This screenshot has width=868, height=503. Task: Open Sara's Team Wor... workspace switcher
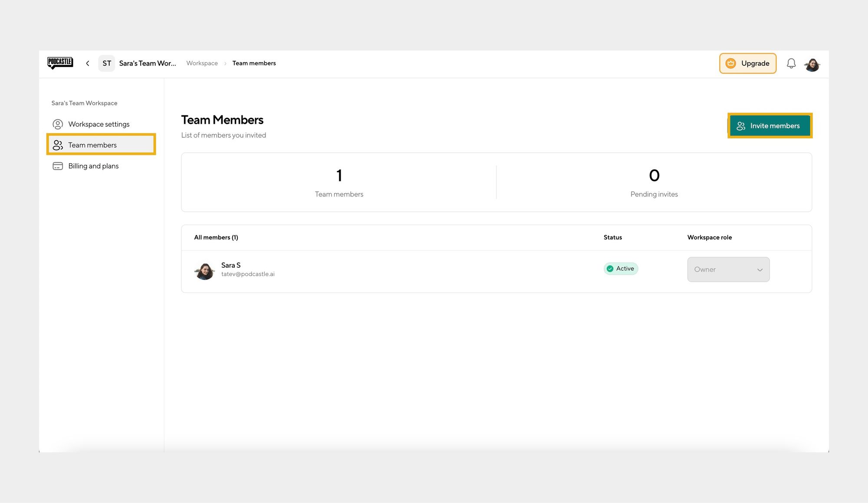click(x=148, y=63)
